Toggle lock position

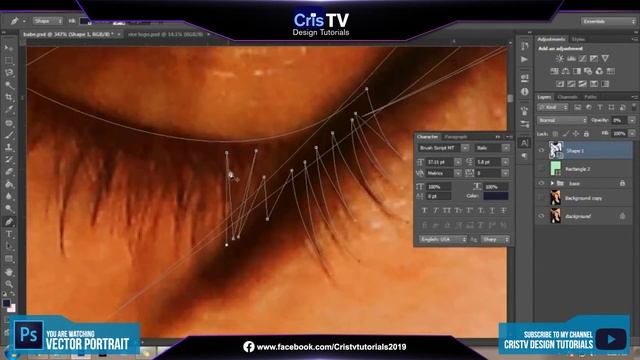point(576,134)
